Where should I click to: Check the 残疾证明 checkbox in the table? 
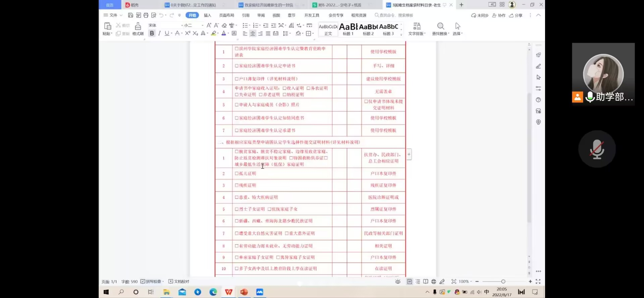[x=236, y=185]
